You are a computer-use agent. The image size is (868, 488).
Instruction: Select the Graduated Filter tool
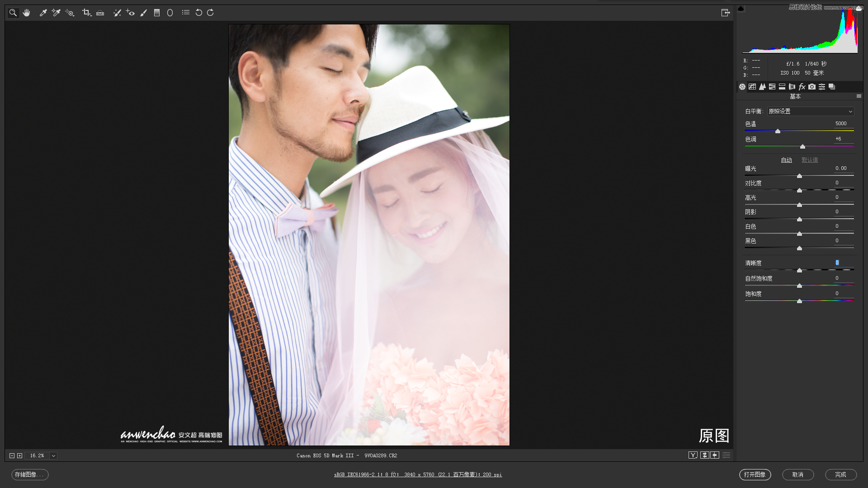(157, 13)
